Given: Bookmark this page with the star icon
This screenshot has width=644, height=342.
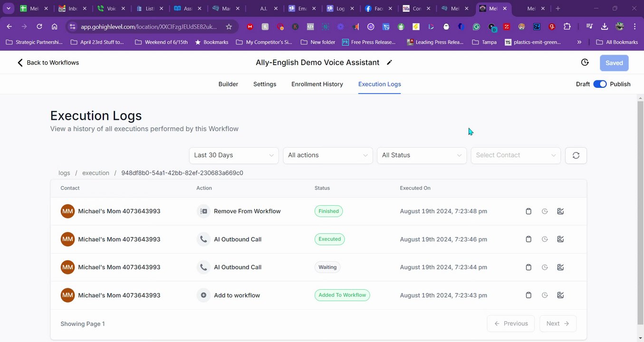Looking at the screenshot, I should point(229,27).
